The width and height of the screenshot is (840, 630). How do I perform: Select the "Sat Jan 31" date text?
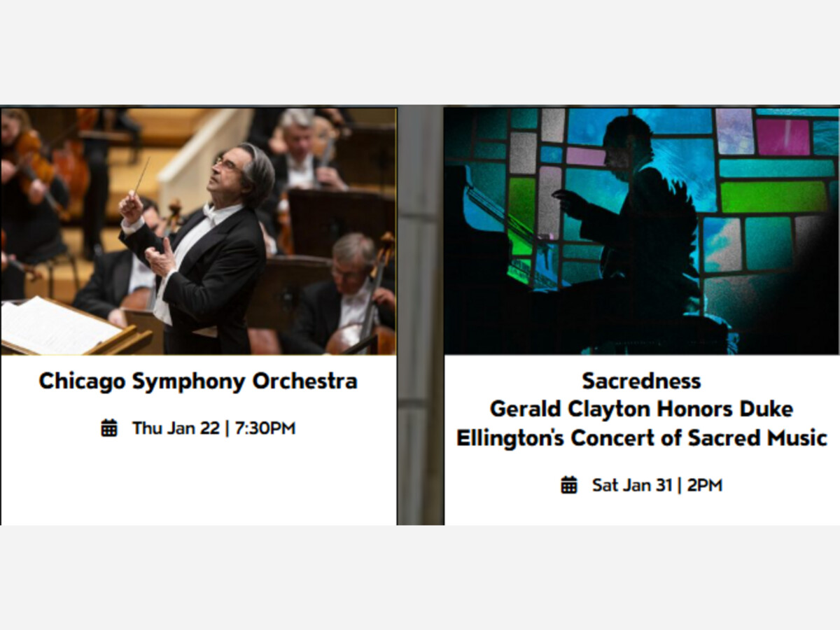pos(631,484)
